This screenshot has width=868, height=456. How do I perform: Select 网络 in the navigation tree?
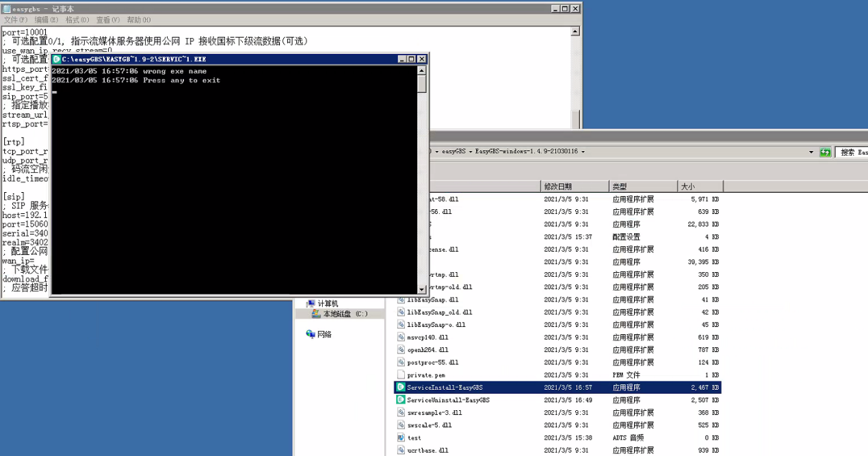[x=324, y=334]
